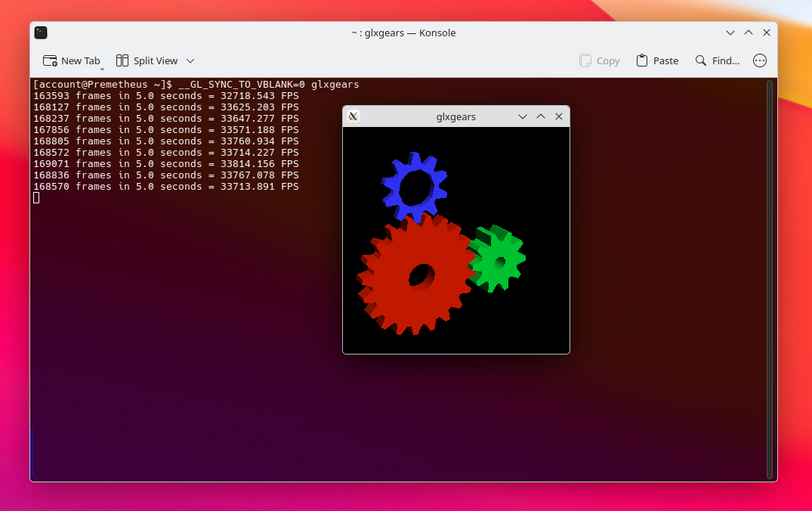This screenshot has width=812, height=511.
Task: Click the line showing 33814.156 FPS
Action: (x=166, y=164)
